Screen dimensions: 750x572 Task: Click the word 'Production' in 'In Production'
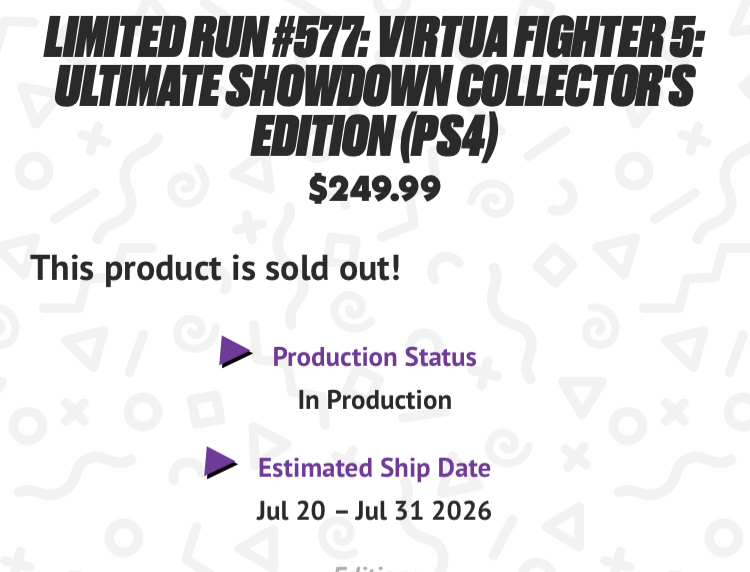390,401
